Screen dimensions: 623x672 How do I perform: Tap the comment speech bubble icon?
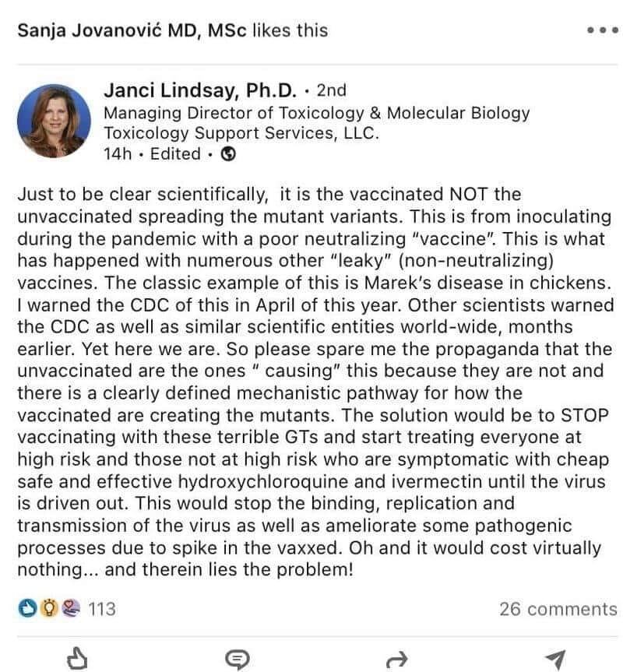(x=238, y=660)
